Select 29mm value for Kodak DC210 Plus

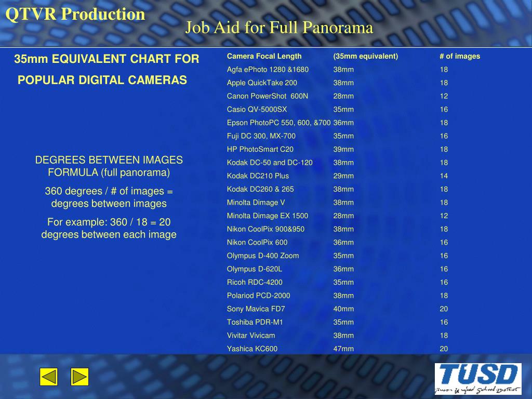tap(343, 176)
